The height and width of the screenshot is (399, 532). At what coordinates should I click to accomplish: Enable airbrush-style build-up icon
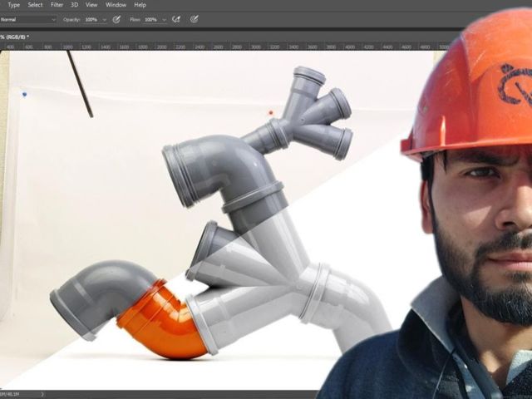point(176,19)
